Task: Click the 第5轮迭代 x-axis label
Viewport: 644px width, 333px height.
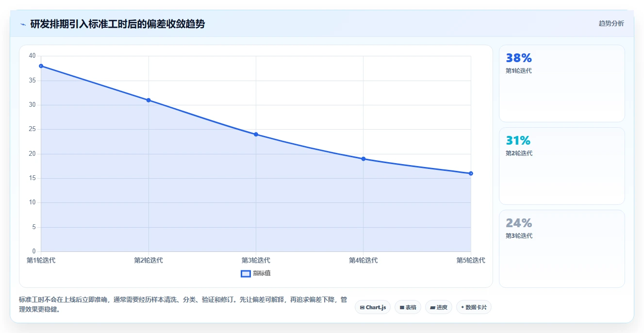Action: (x=471, y=260)
